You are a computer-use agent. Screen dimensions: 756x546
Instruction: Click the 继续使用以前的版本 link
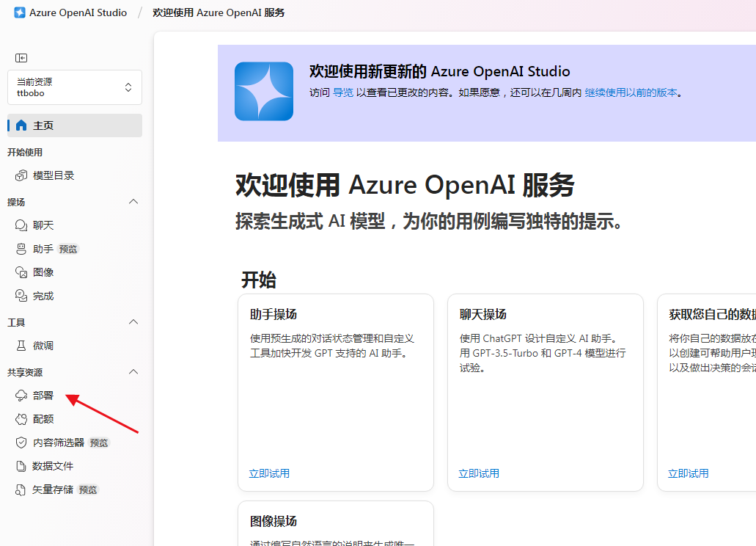(x=631, y=92)
